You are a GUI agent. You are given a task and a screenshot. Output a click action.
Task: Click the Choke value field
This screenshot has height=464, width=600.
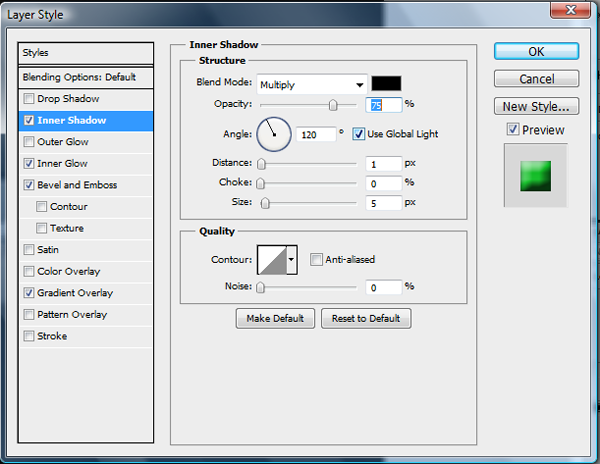(x=384, y=183)
